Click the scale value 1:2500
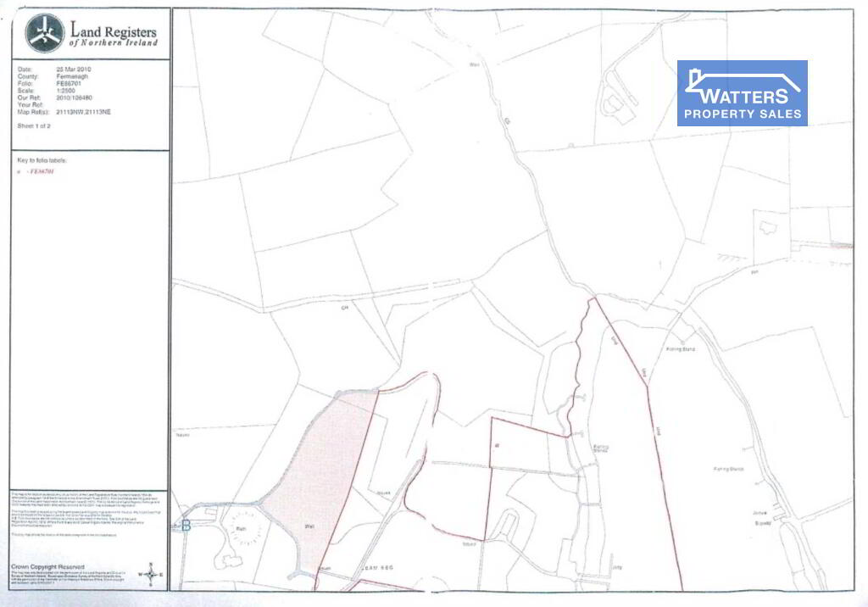This screenshot has height=607, width=868. [66, 93]
